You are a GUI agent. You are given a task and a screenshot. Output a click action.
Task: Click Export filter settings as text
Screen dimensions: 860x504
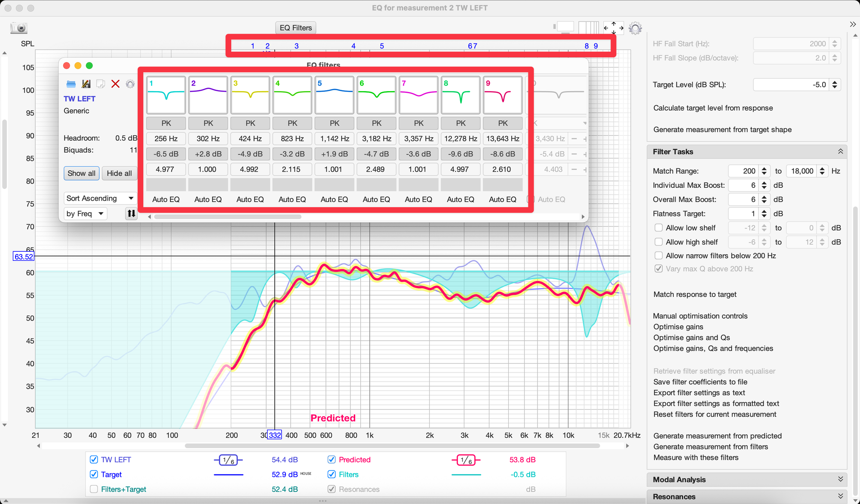(699, 393)
